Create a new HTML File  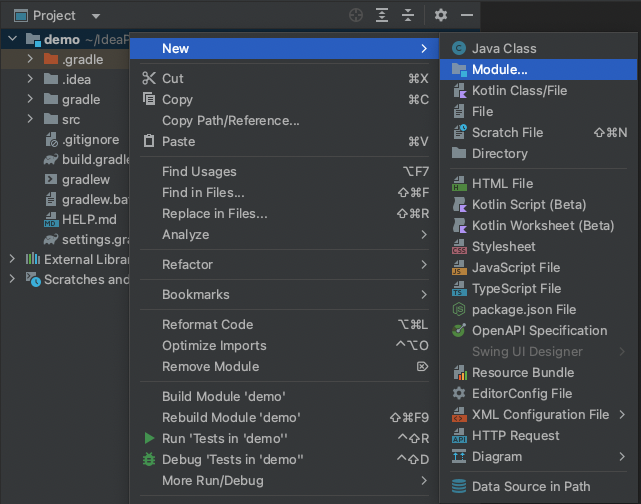coord(538,184)
